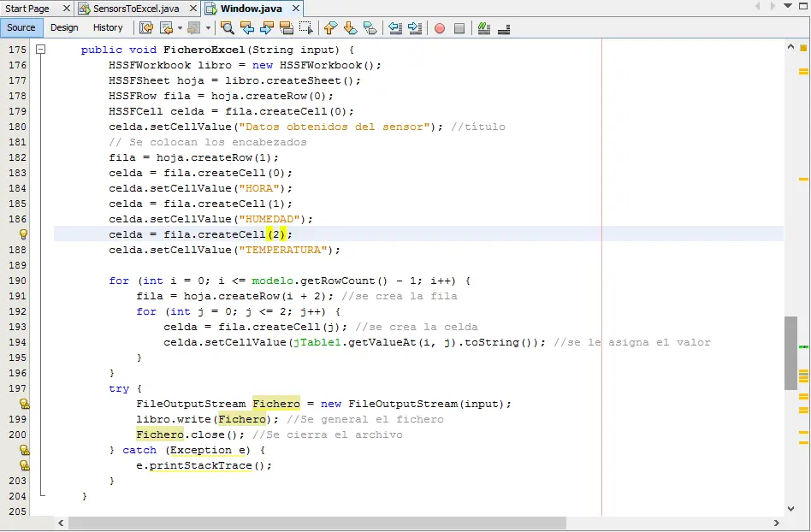This screenshot has height=532, width=811.
Task: Collapse the FicheroExcel method fold at line 175
Action: click(41, 50)
